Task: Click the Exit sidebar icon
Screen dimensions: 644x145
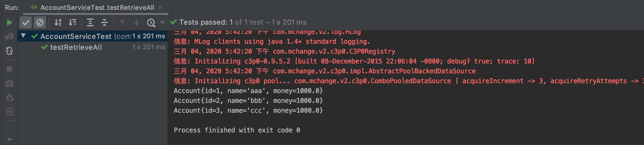Action: (x=9, y=112)
